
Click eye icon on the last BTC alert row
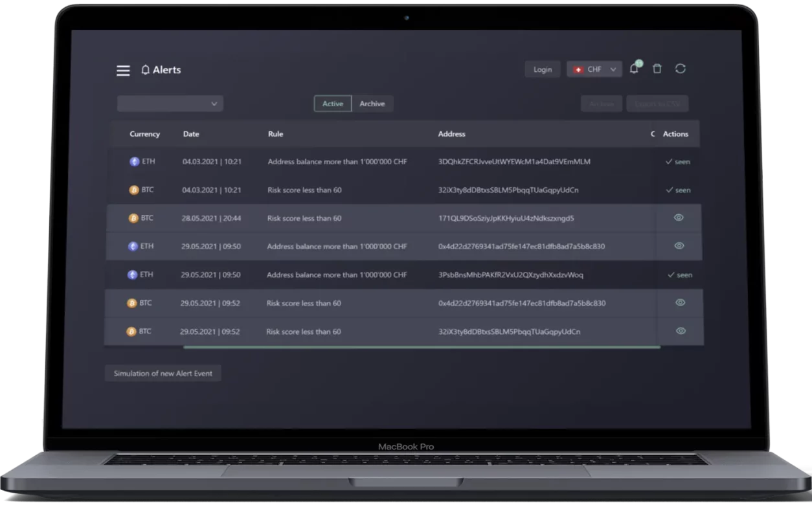(x=681, y=331)
